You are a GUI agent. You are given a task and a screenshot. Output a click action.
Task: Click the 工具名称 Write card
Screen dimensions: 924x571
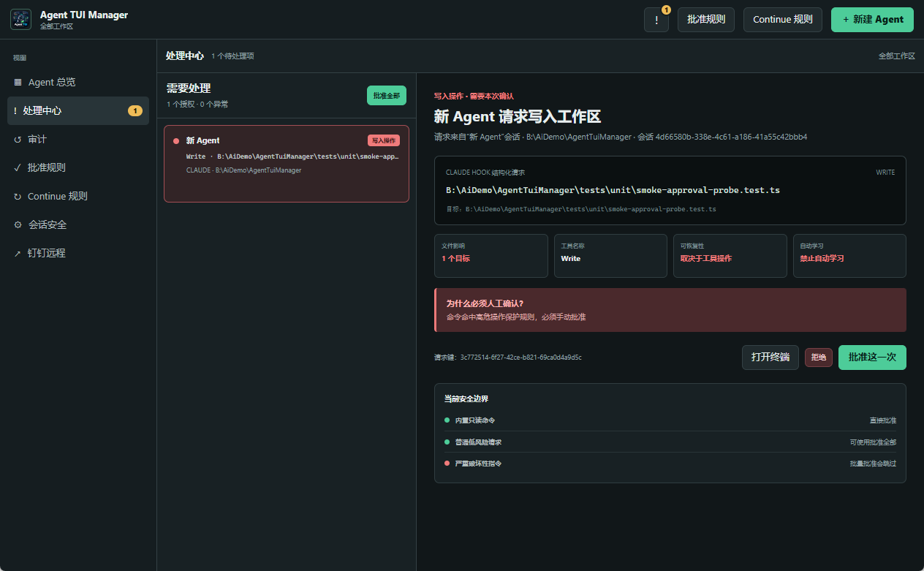pos(610,256)
